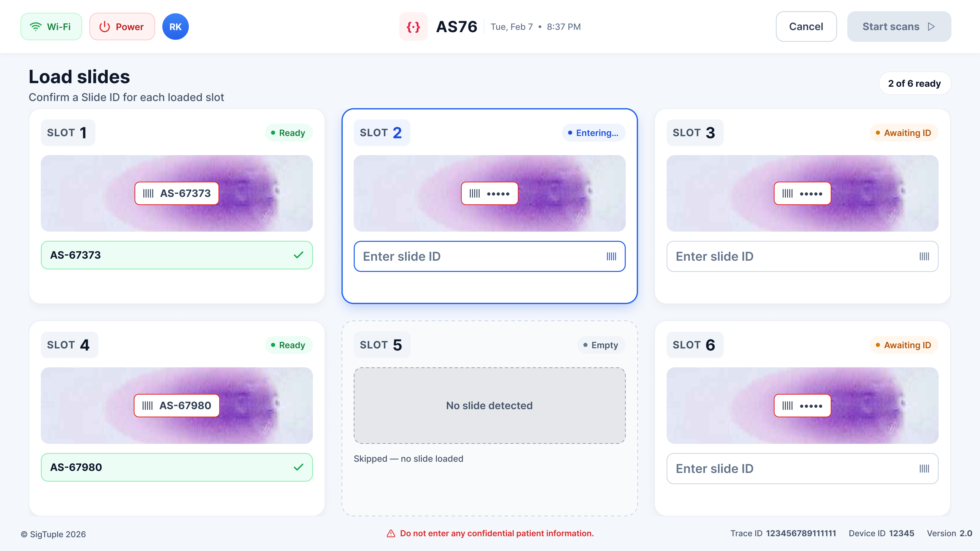Click the Load slides heading
Image resolution: width=980 pixels, height=551 pixels.
click(x=79, y=77)
